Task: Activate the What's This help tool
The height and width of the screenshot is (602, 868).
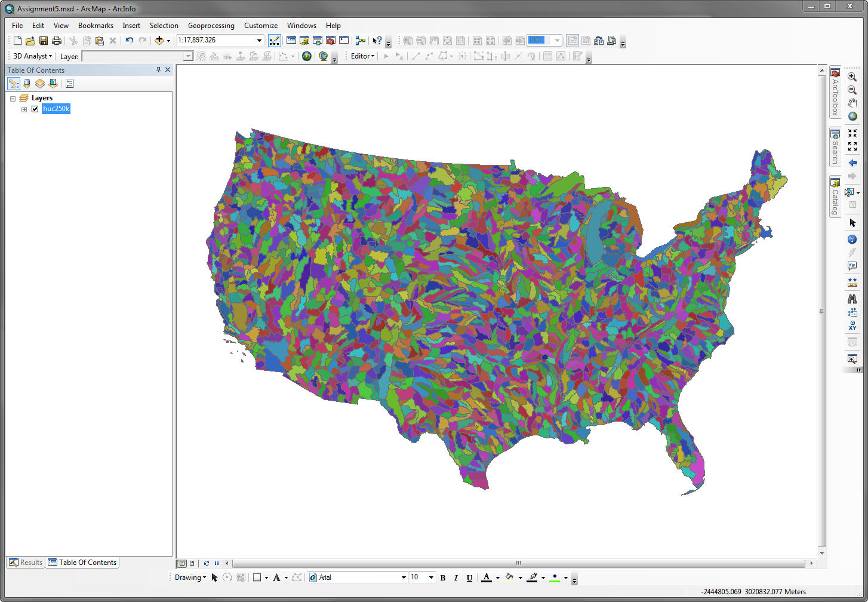Action: (377, 41)
